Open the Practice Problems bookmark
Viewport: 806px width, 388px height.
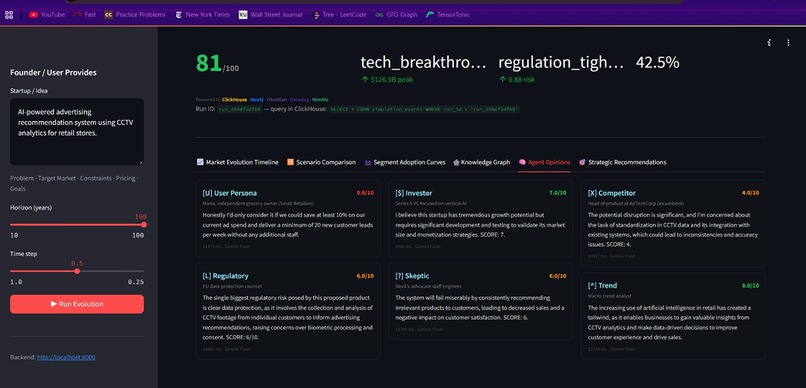[x=135, y=15]
